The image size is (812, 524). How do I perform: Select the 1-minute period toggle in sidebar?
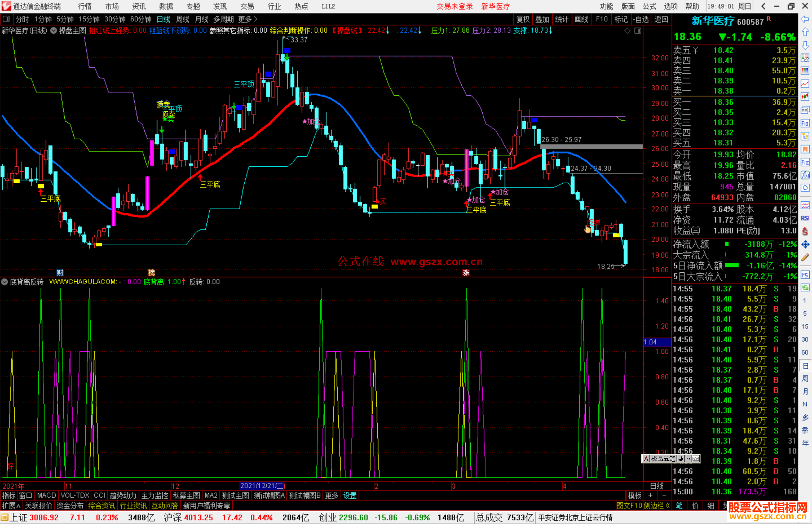point(804,301)
